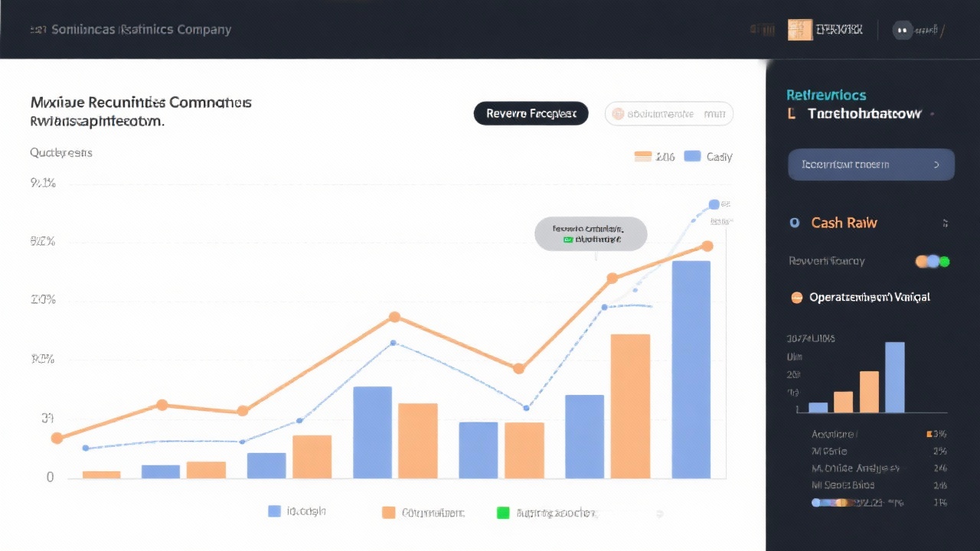
Task: Toggle the blue square legend at chart bottom
Action: click(274, 511)
